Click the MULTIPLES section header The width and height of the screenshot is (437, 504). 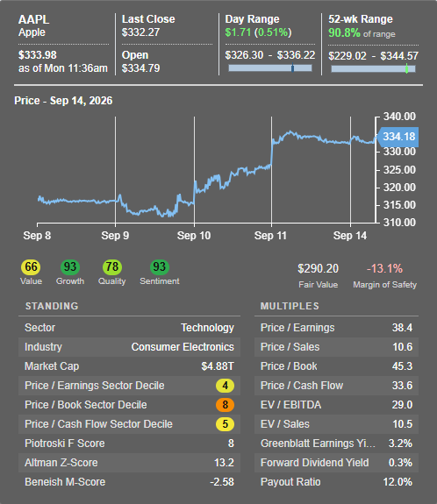tap(290, 306)
